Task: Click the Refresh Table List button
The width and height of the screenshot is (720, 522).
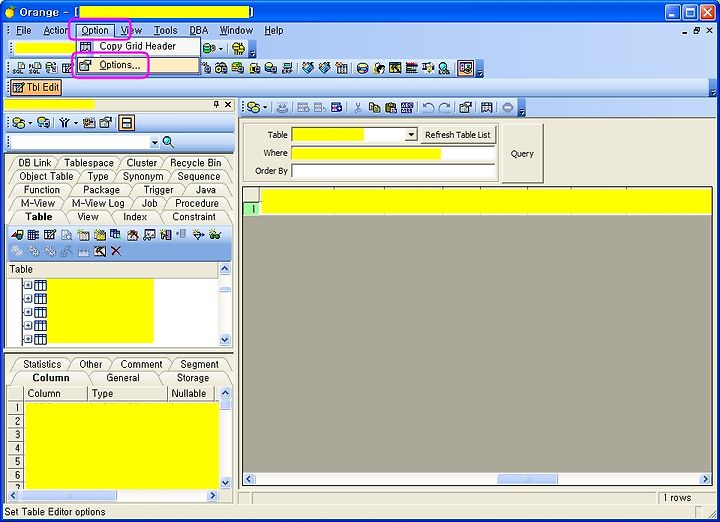Action: point(458,135)
